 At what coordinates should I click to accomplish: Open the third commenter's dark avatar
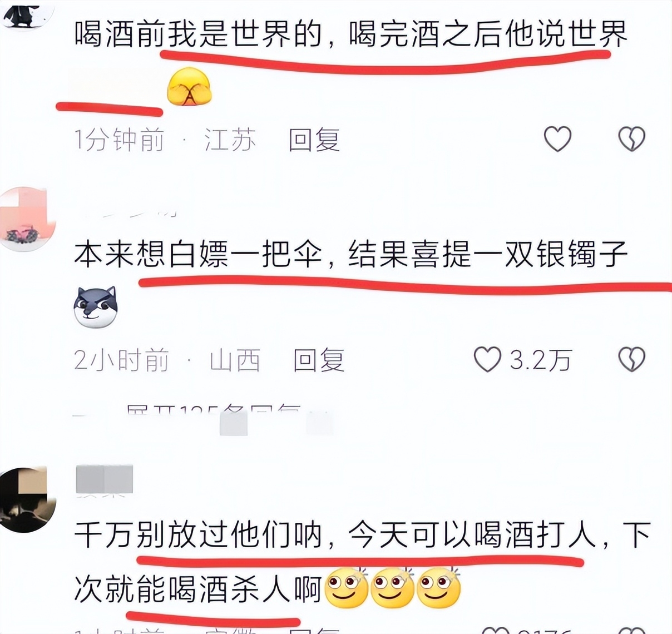(x=26, y=499)
